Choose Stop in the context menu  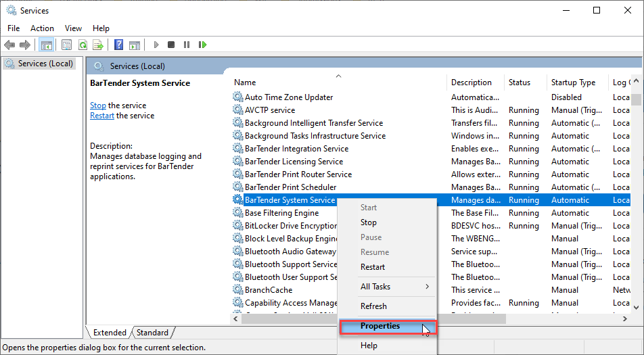[386, 222]
